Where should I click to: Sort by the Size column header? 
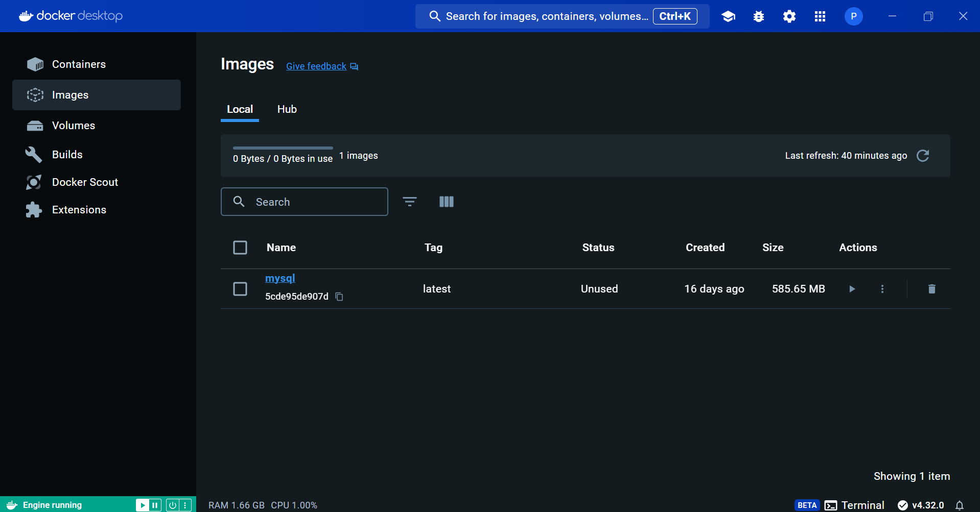click(x=773, y=248)
